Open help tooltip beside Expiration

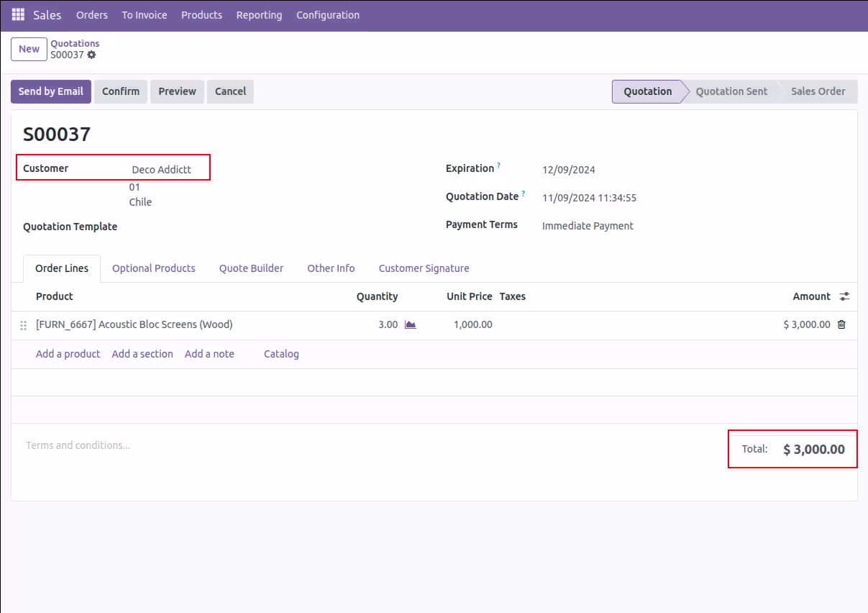(498, 165)
